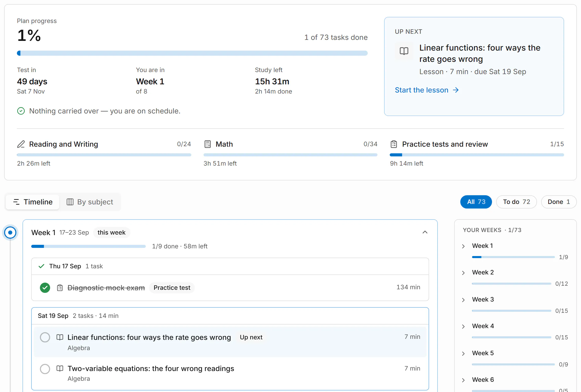The height and width of the screenshot is (392, 581).
Task: Click the overall plan progress bar
Action: (192, 53)
